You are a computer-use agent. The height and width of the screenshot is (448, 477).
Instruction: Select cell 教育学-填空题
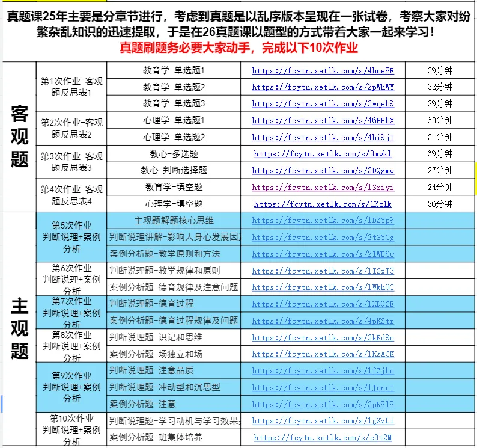(x=174, y=187)
